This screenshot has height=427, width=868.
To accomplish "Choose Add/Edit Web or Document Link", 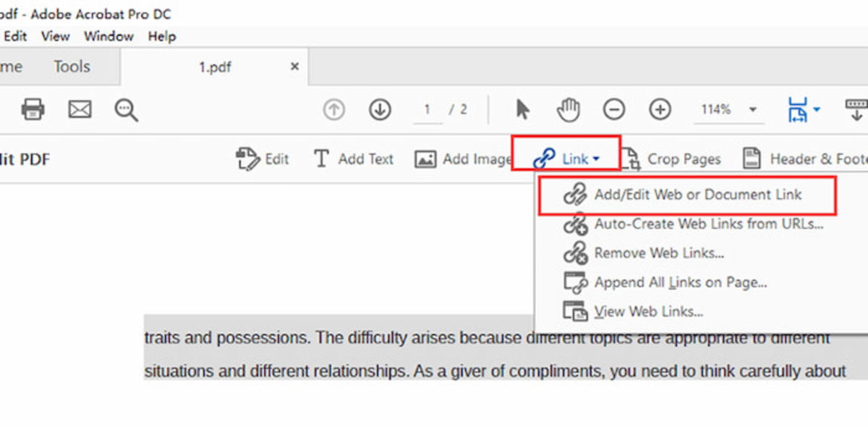I will pyautogui.click(x=697, y=195).
